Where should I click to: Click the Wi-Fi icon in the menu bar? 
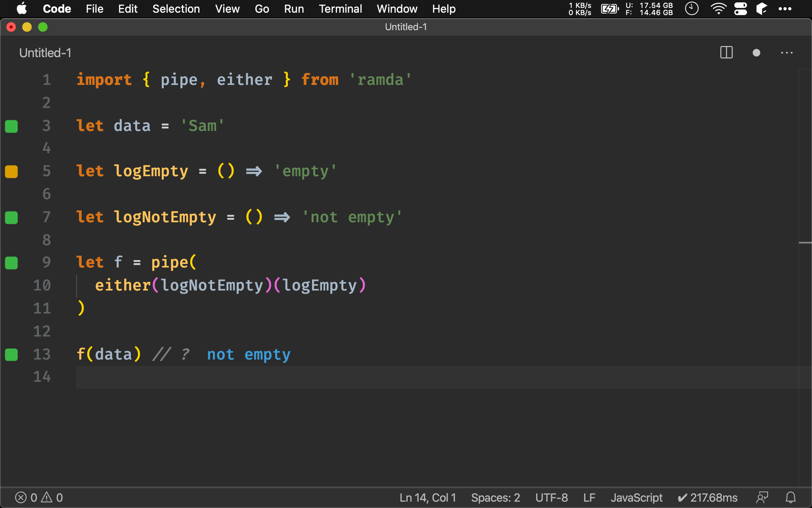click(718, 8)
